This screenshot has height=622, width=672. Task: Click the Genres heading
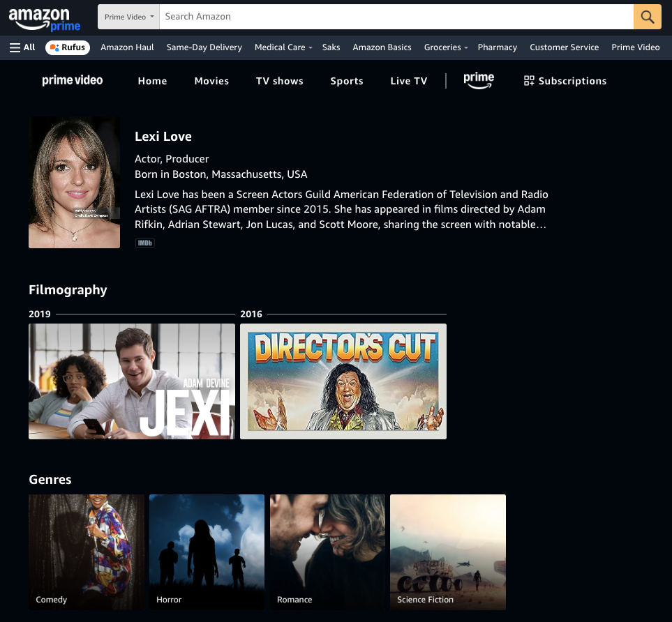(x=50, y=479)
